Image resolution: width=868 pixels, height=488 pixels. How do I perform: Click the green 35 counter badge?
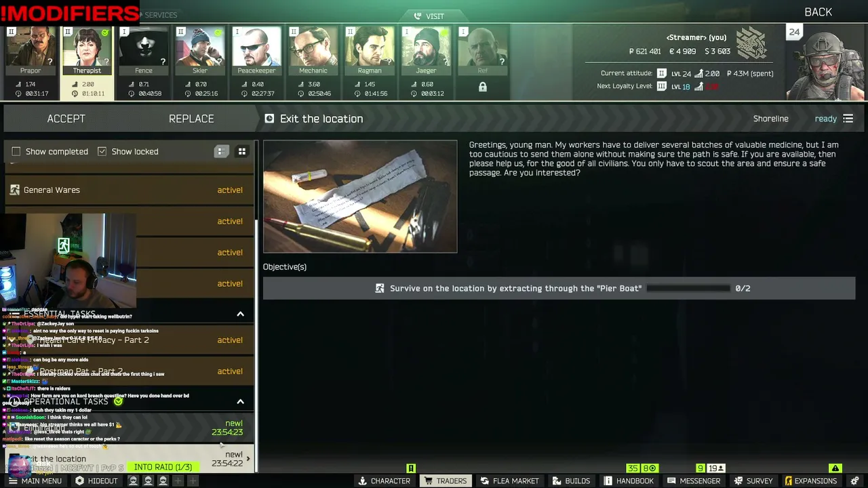pos(633,468)
